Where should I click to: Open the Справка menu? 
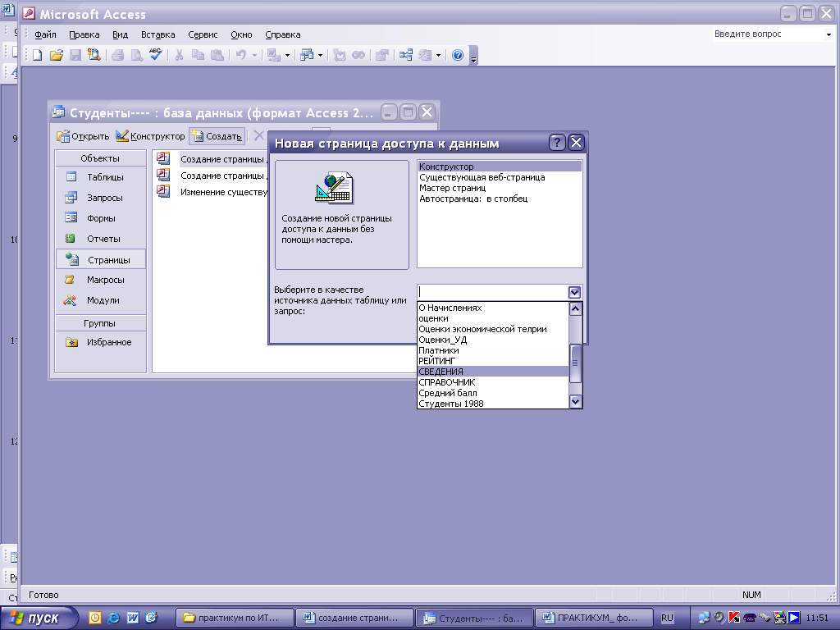283,34
